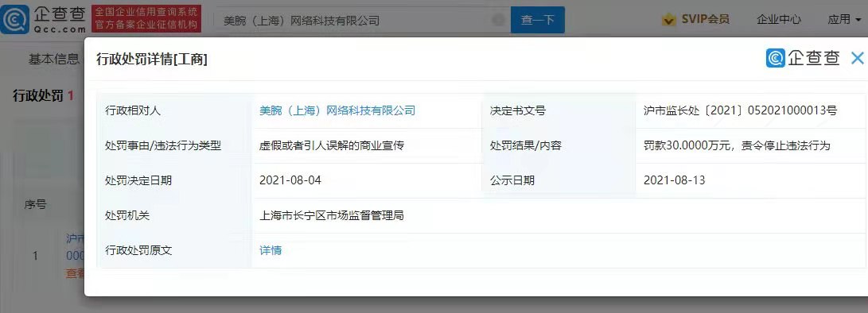Select decision number 沪市监长处〔2021〕052021000013号
Screen dimensions: 868x313
tap(740, 110)
